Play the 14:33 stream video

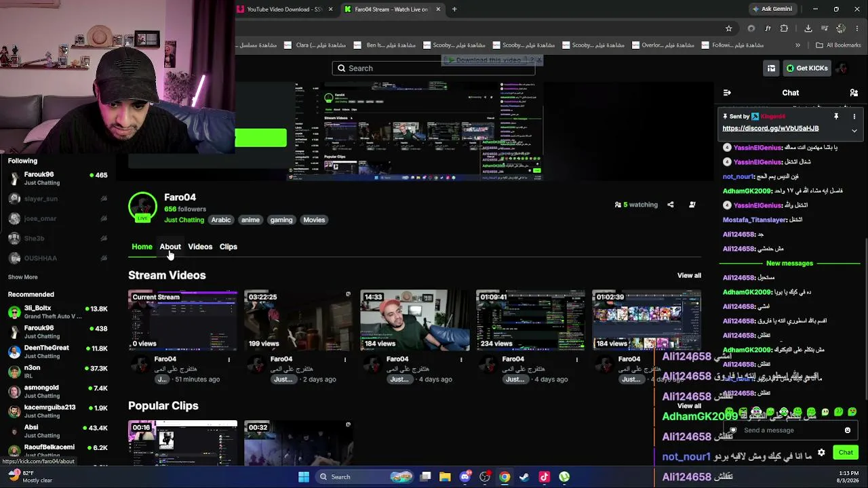(414, 320)
